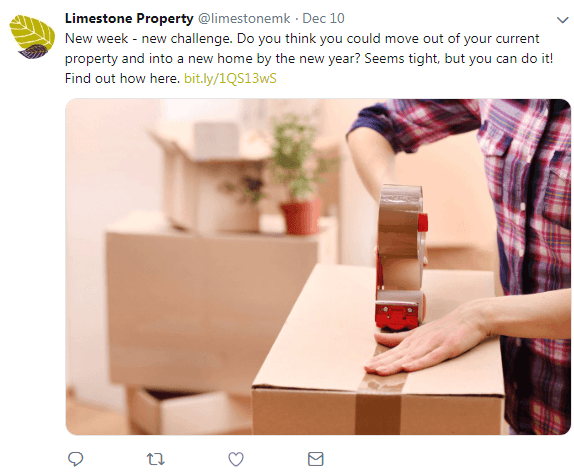Retweet this Limestone Property post
Screen dimensions: 574x472
click(x=156, y=459)
